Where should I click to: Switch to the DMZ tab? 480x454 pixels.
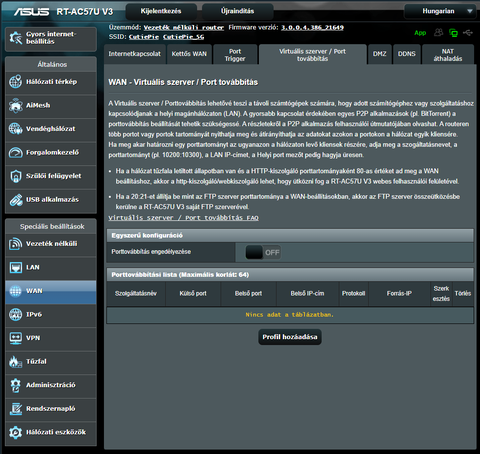point(380,54)
